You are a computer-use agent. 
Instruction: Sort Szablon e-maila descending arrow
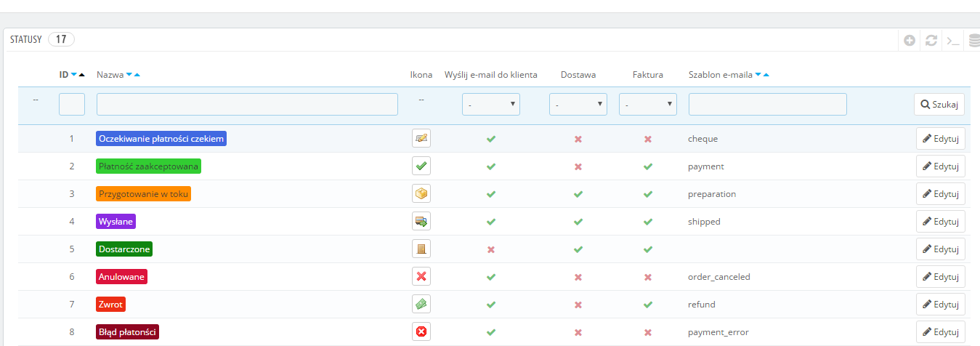[x=758, y=75]
